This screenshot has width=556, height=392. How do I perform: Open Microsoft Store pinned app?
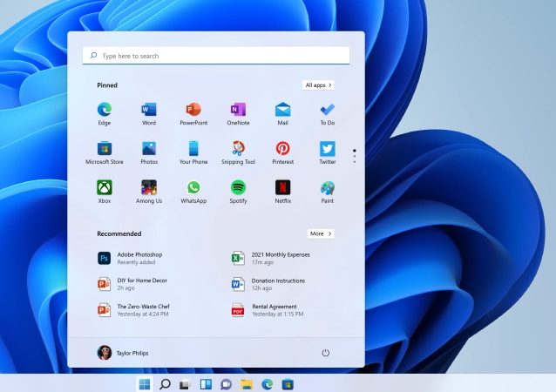click(x=105, y=149)
